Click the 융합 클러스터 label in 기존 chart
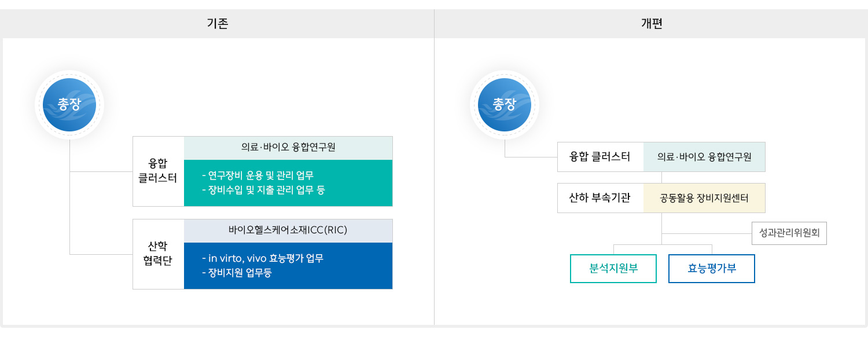The height and width of the screenshot is (337, 868). click(159, 171)
